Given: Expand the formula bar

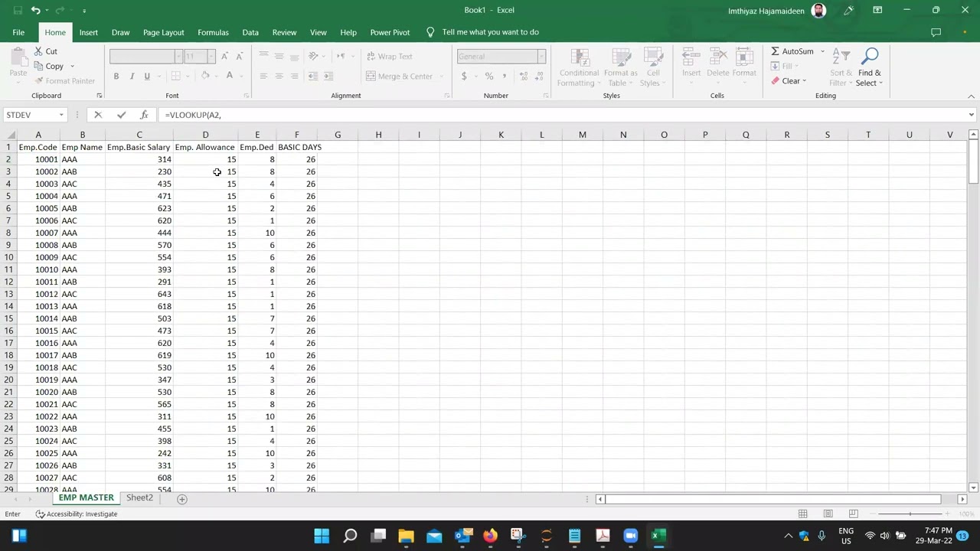Looking at the screenshot, I should (x=971, y=115).
